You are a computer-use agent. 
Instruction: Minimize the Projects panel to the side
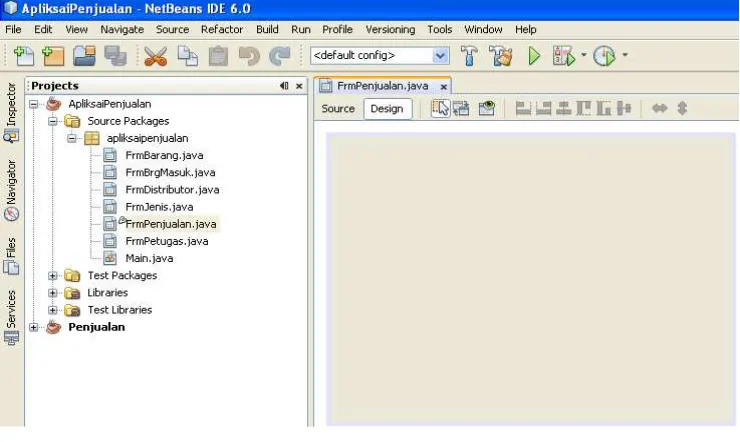(x=284, y=86)
